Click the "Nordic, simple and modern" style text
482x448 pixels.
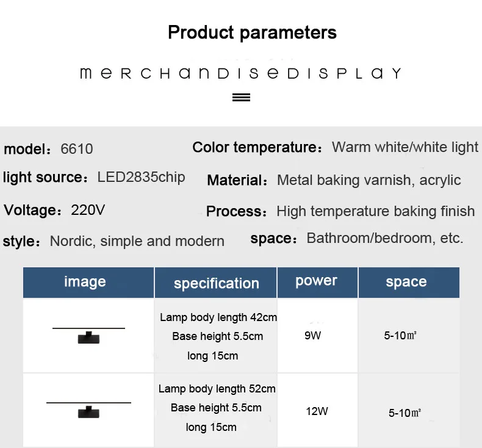[x=137, y=241]
